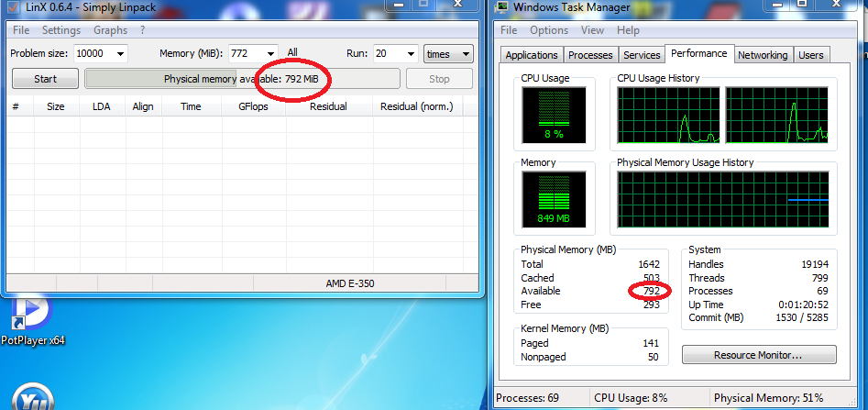868x410 pixels.
Task: Switch to the Users tab
Action: point(811,55)
